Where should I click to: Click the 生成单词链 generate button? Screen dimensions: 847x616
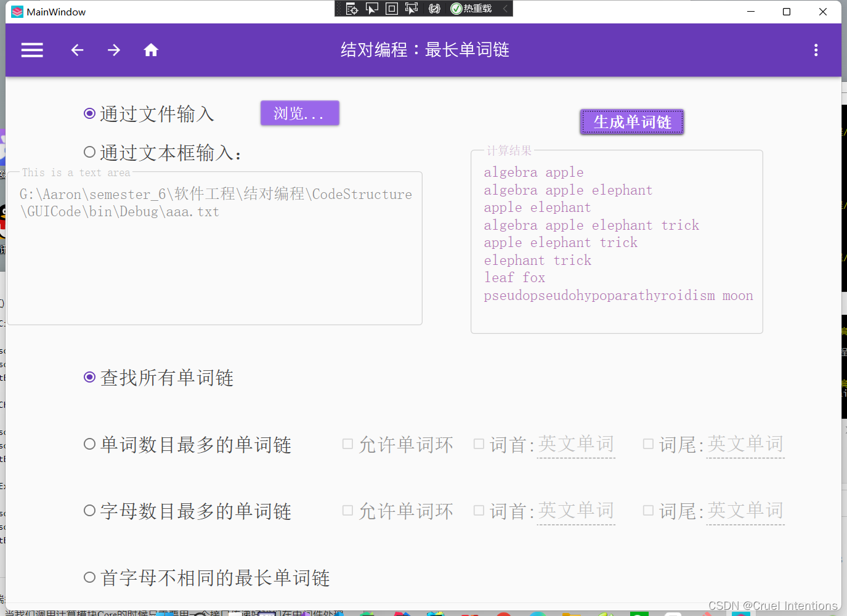631,121
